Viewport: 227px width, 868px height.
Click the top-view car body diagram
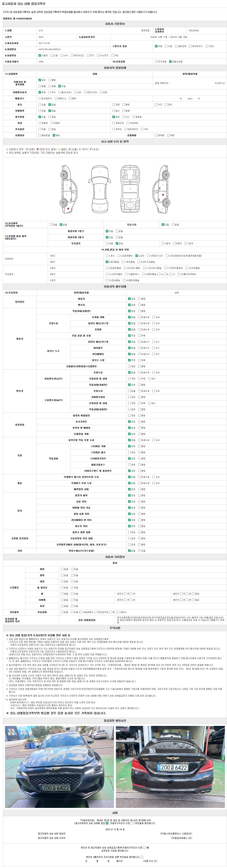click(100, 189)
